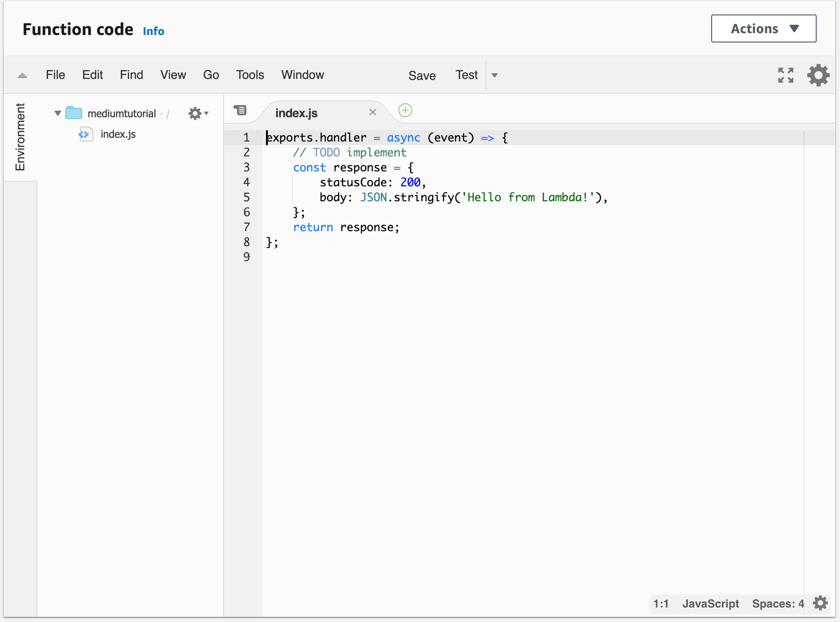Open the tab list icon beside index.js
The width and height of the screenshot is (840, 622).
pyautogui.click(x=240, y=110)
